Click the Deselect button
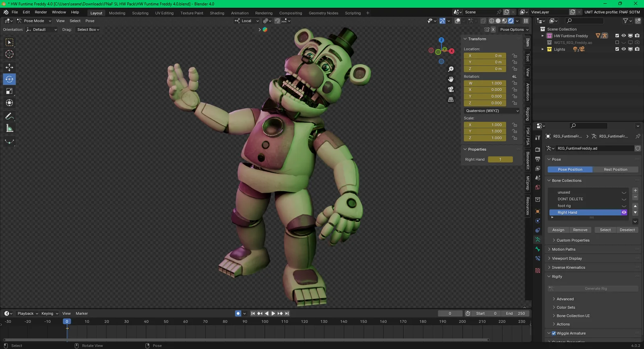Image resolution: width=644 pixels, height=349 pixels. pos(627,230)
